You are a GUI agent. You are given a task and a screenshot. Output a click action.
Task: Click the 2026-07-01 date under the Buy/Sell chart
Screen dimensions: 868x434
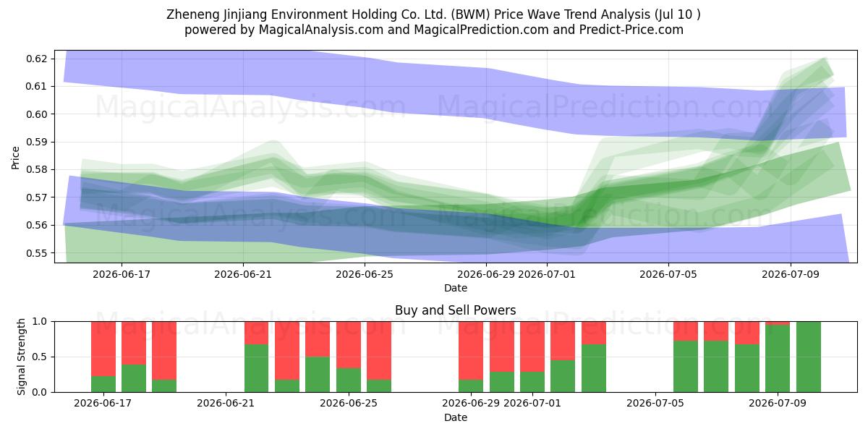pos(532,404)
